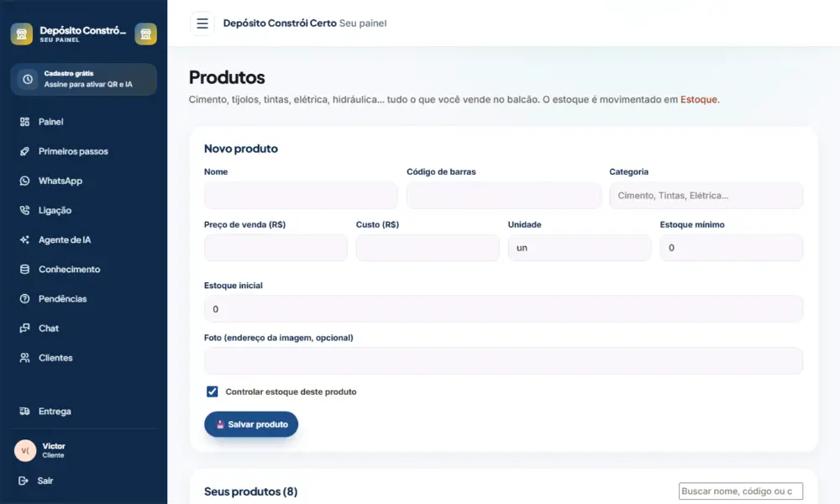Click the Custo (R$) field
Viewport: 840px width, 504px height.
428,248
